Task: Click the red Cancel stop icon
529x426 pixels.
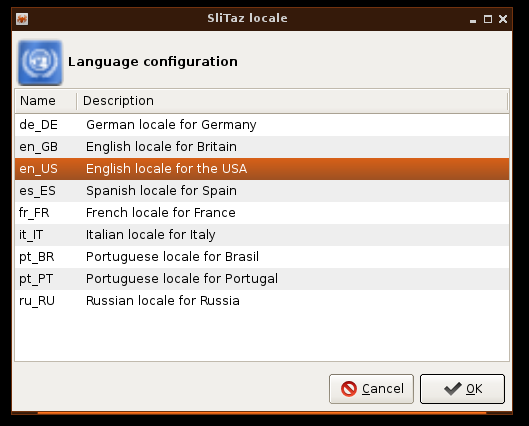Action: 349,389
